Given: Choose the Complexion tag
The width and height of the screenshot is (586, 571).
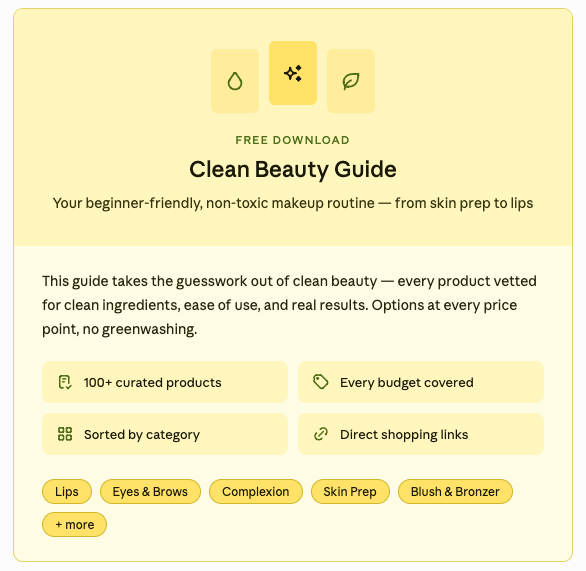Looking at the screenshot, I should (x=256, y=491).
